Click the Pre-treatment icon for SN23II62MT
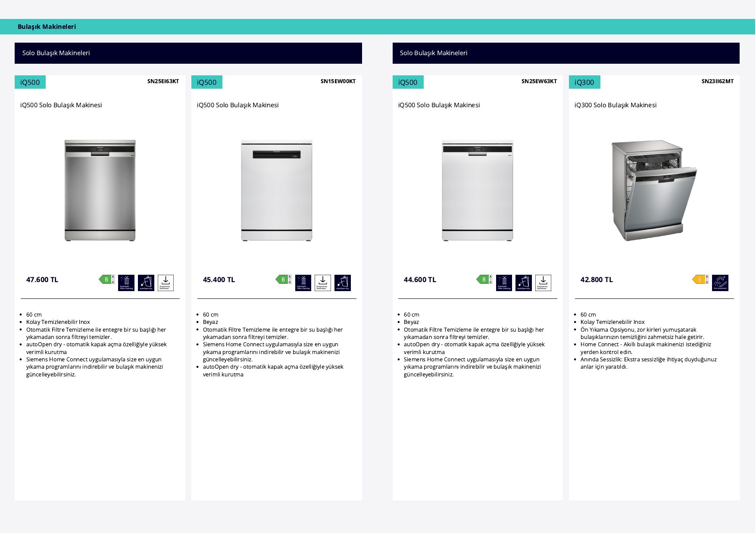The width and height of the screenshot is (756, 534). point(720,283)
